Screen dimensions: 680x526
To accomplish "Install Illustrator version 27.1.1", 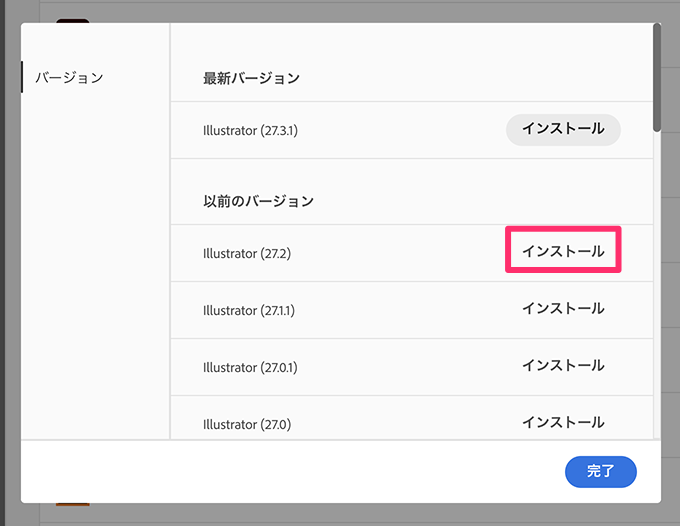I will (x=563, y=309).
